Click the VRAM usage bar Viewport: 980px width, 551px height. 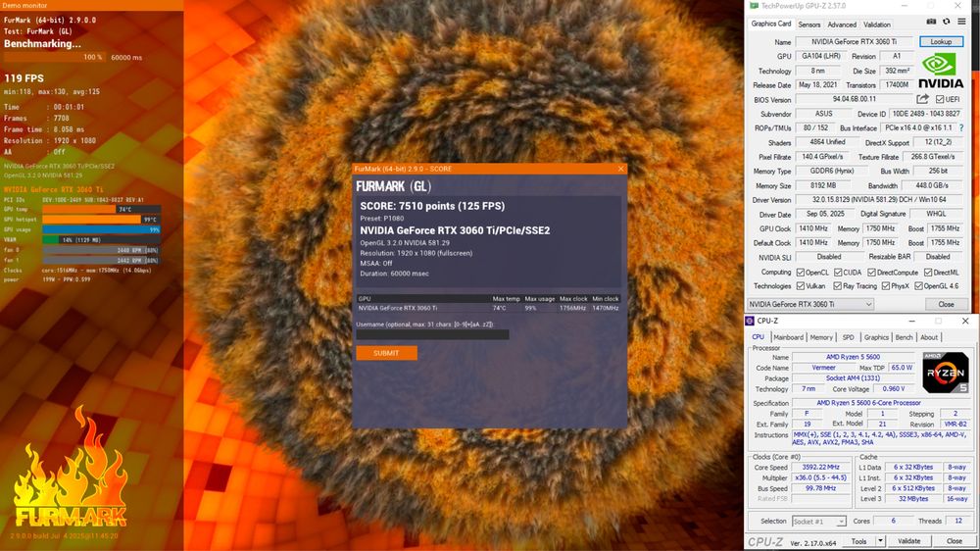[101, 239]
